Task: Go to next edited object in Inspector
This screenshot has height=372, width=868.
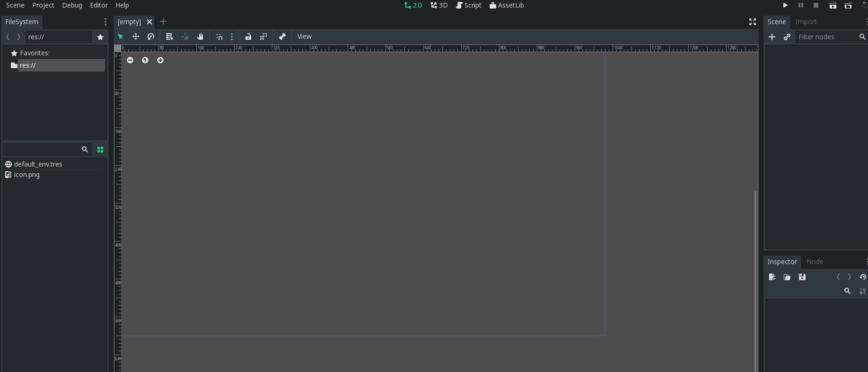Action: [x=850, y=277]
